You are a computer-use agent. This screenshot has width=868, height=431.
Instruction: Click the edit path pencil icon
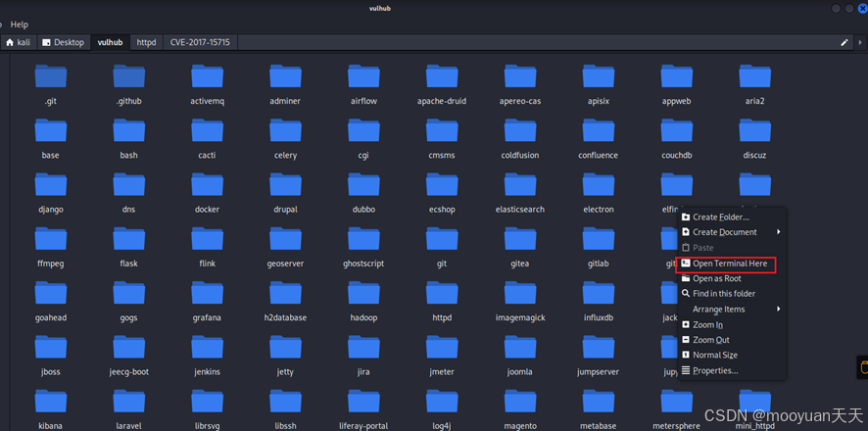pyautogui.click(x=844, y=42)
